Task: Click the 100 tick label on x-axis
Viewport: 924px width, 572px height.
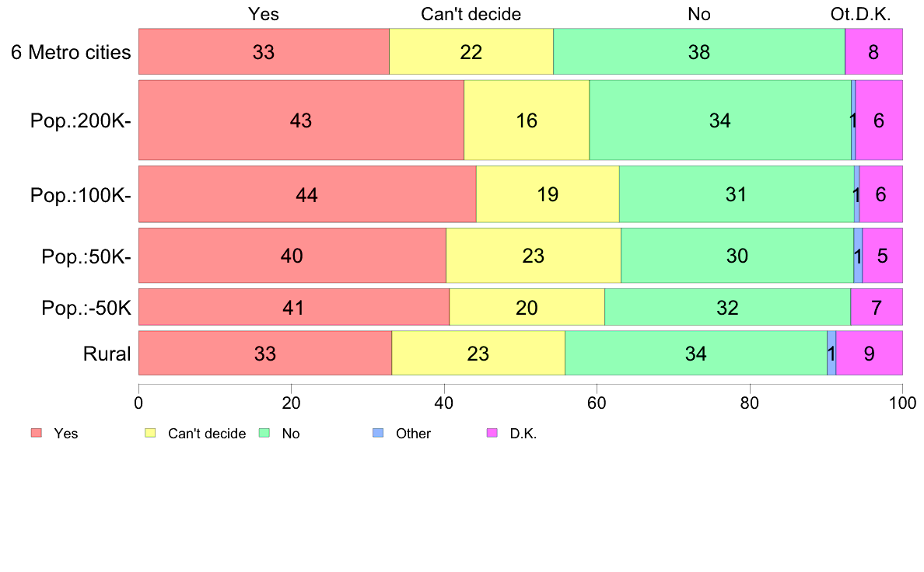Action: (x=902, y=403)
